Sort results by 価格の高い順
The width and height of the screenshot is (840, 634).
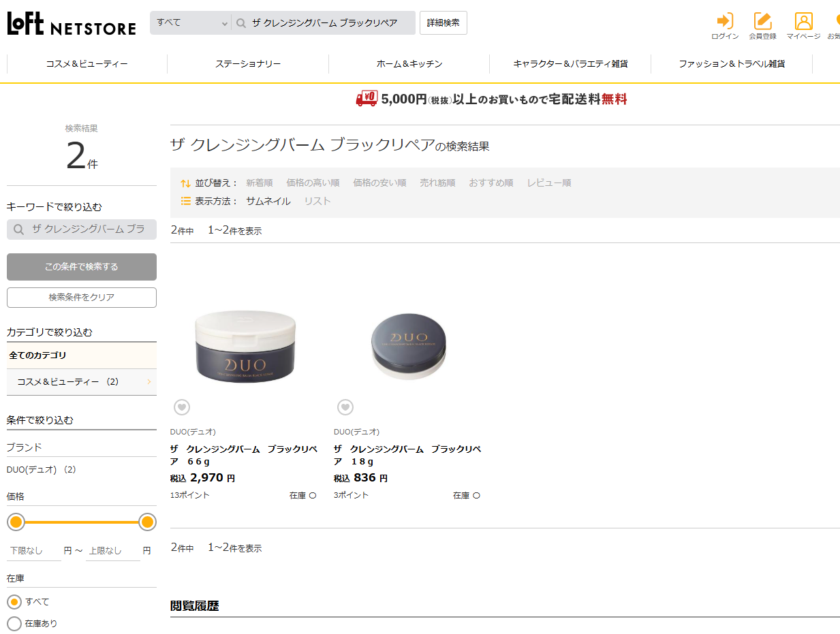pyautogui.click(x=313, y=183)
